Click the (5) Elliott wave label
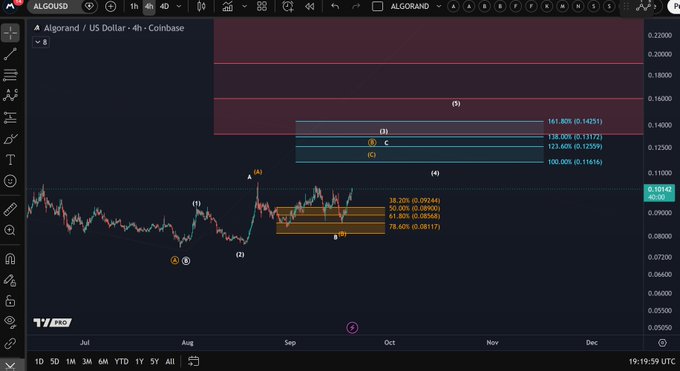Image resolution: width=680 pixels, height=371 pixels. click(456, 104)
